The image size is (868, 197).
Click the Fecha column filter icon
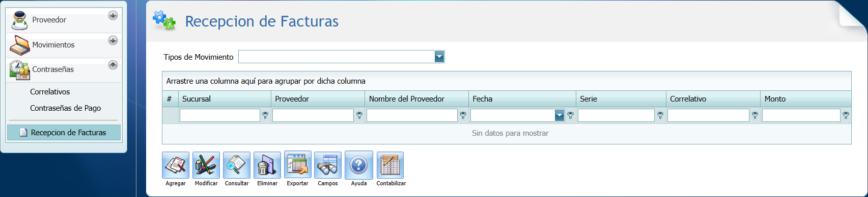pos(571,116)
